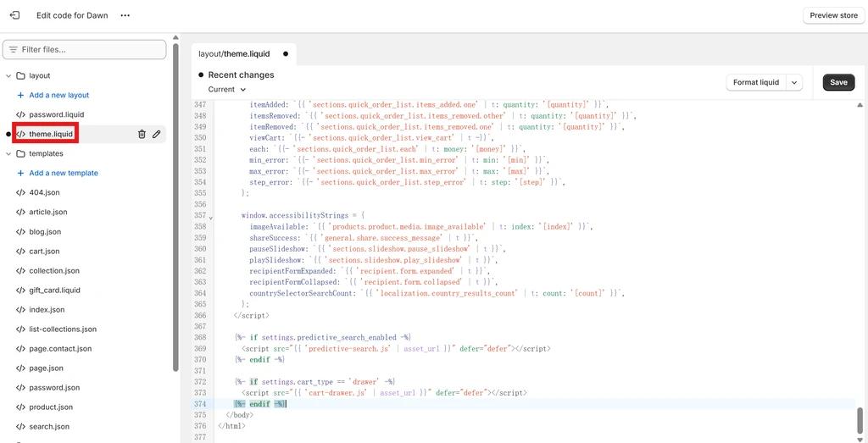Click Format liquid button

click(756, 82)
